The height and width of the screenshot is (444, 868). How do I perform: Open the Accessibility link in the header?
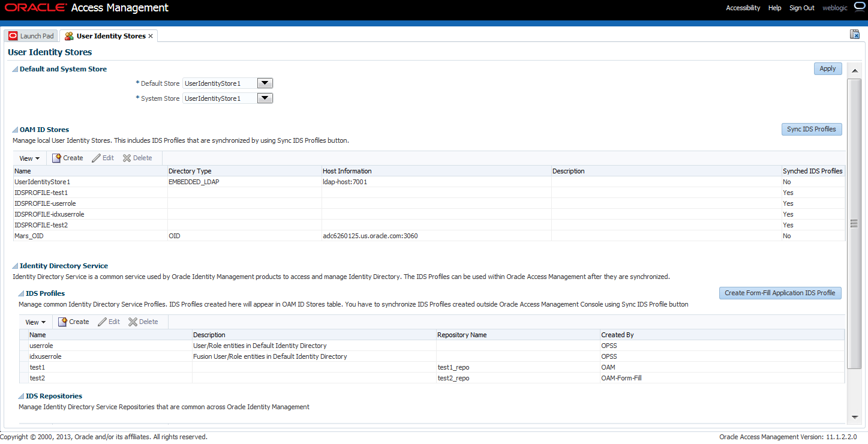(x=743, y=8)
